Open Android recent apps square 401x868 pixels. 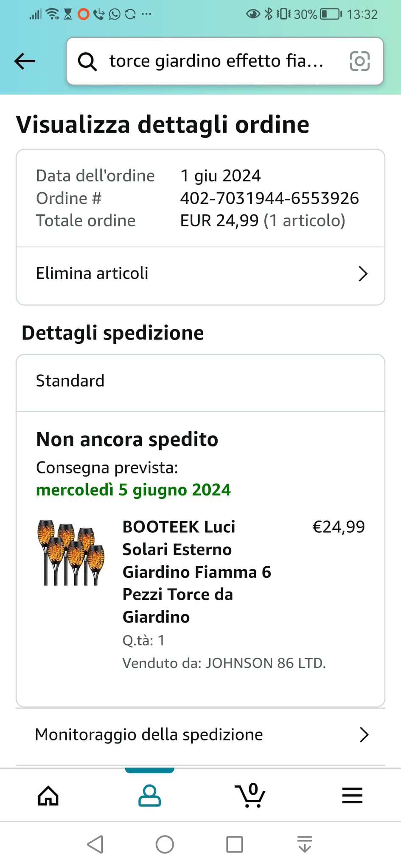[x=235, y=844]
